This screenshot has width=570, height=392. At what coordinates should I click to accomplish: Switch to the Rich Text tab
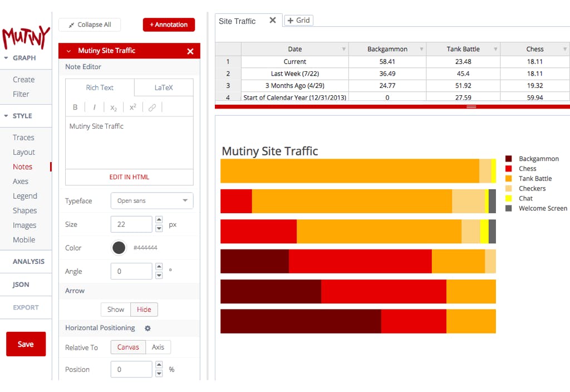coord(100,87)
